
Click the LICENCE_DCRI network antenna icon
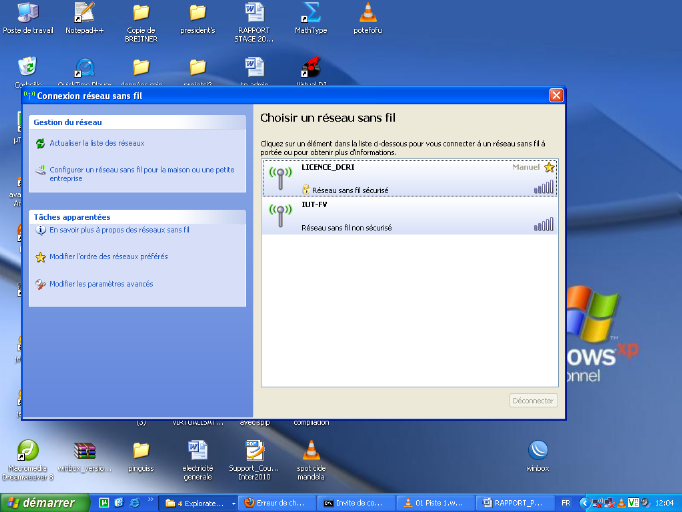[279, 177]
